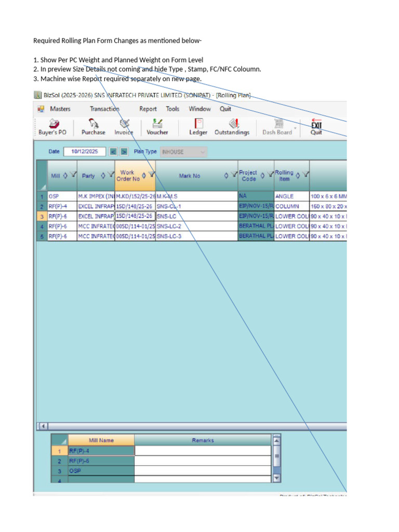Image resolution: width=399 pixels, height=532 pixels.
Task: Click the Remarks field for RF(P)-4 row
Action: point(203,451)
